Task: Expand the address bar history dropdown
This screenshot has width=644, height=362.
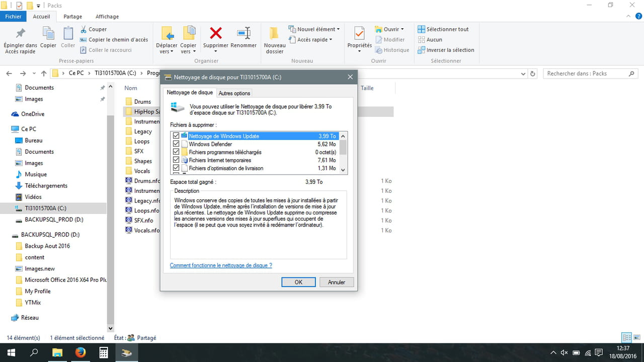Action: click(523, 74)
